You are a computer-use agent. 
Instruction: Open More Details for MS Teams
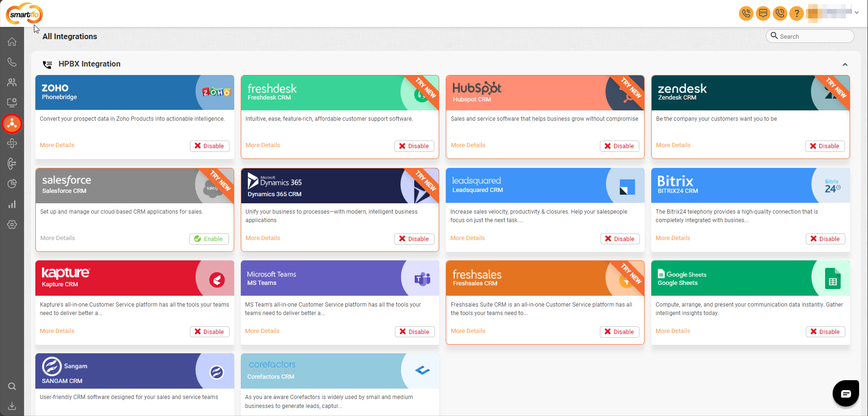262,331
